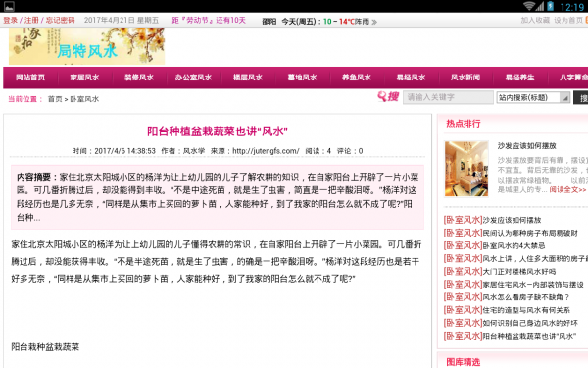Screen dimensions: 588x368
Task: Open the 站内搜索(标题) dropdown
Action: pos(533,97)
